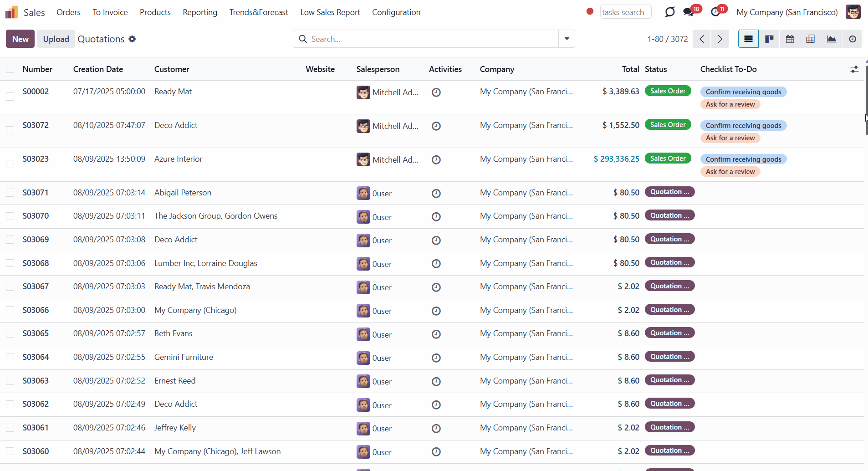Select checkbox for order S03023
This screenshot has height=471, width=868.
point(10,164)
